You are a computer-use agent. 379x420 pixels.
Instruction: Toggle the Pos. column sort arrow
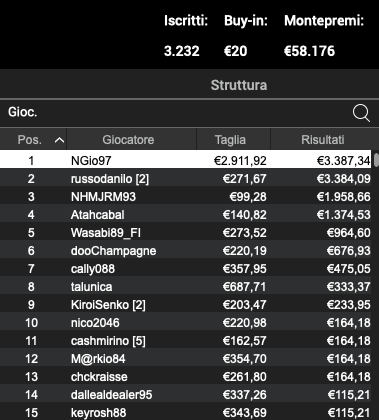coord(59,140)
